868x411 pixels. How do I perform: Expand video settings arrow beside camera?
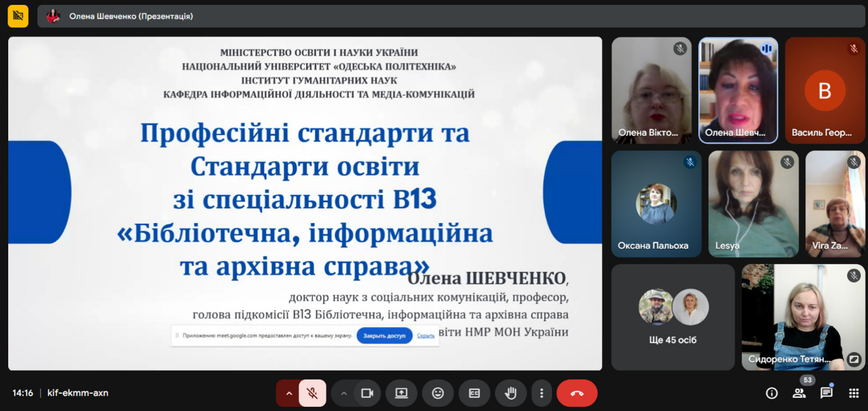tap(344, 393)
